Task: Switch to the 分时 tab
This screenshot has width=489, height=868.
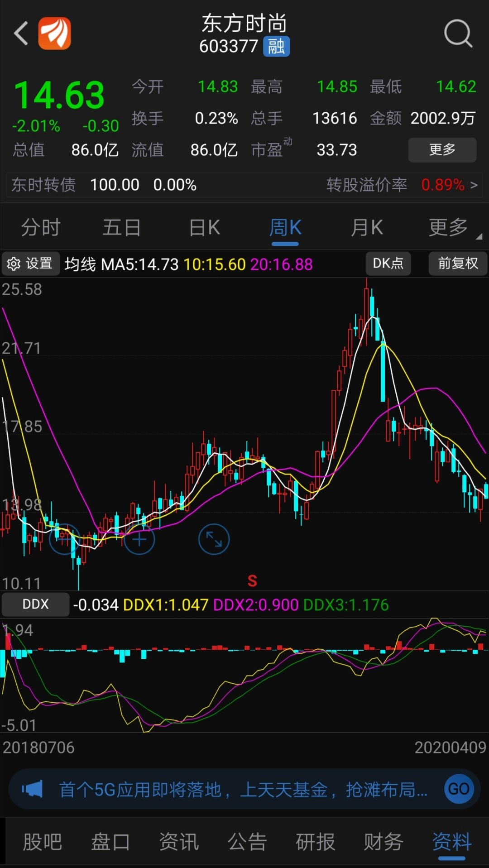Action: [x=41, y=227]
